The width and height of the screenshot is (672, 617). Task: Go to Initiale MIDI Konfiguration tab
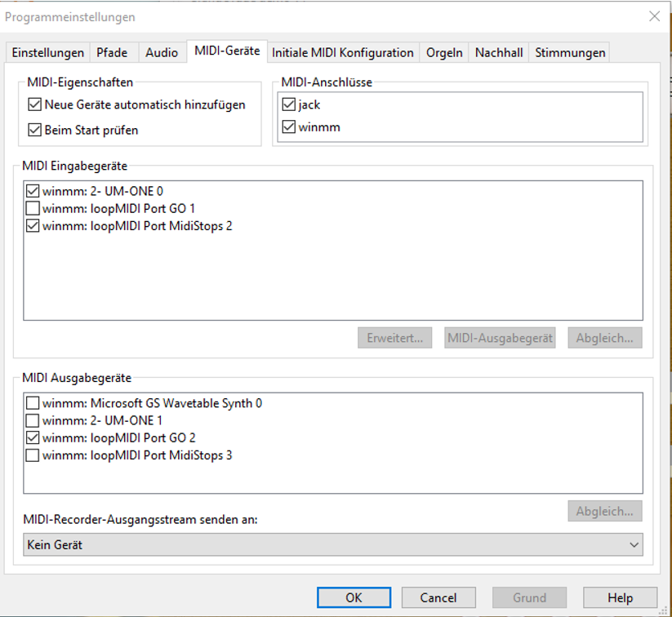point(342,52)
